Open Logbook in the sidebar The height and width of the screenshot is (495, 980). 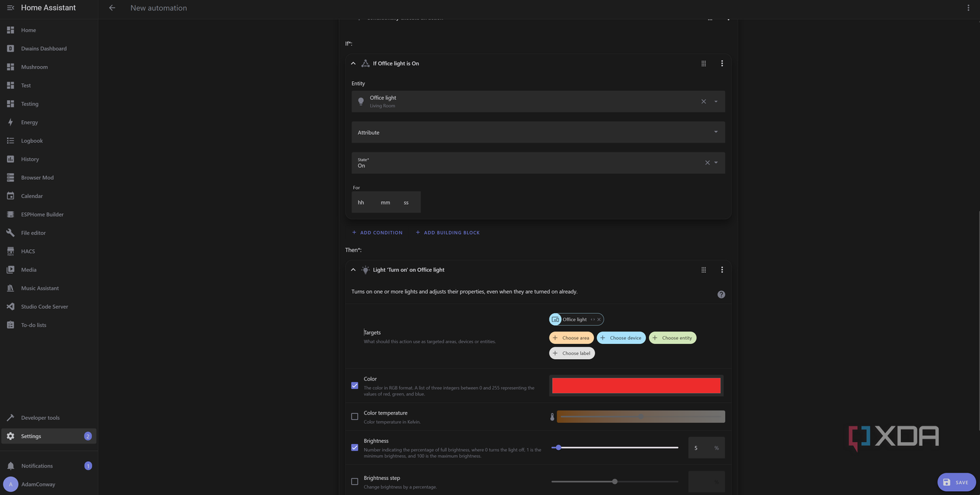tap(48, 141)
